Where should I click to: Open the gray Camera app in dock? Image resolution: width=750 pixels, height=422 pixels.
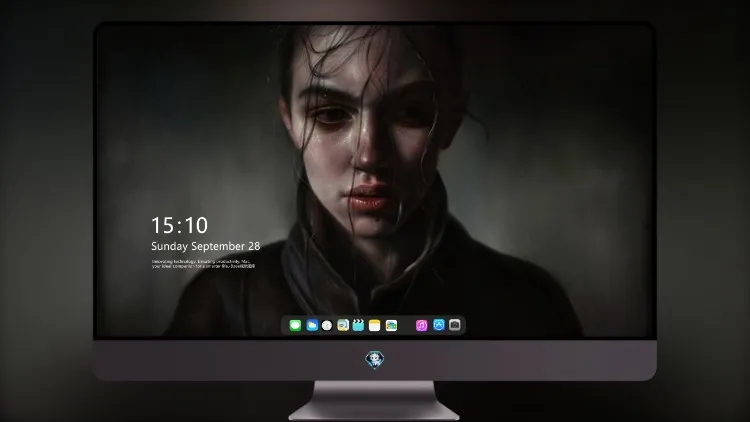click(x=455, y=325)
